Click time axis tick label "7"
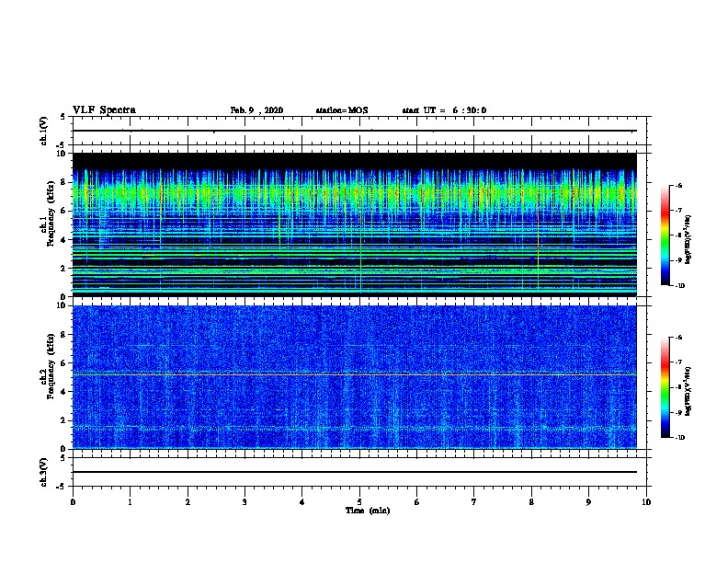This screenshot has width=728, height=563. click(474, 502)
